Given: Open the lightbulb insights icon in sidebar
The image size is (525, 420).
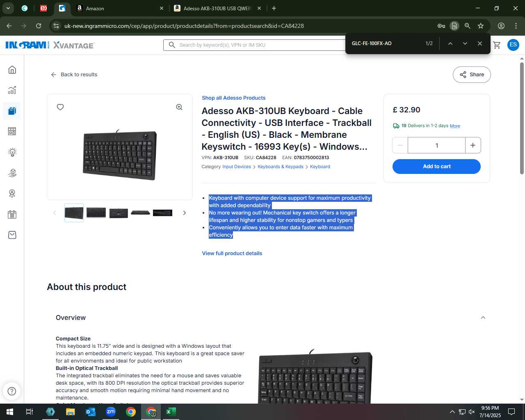Looking at the screenshot, I should [x=12, y=152].
